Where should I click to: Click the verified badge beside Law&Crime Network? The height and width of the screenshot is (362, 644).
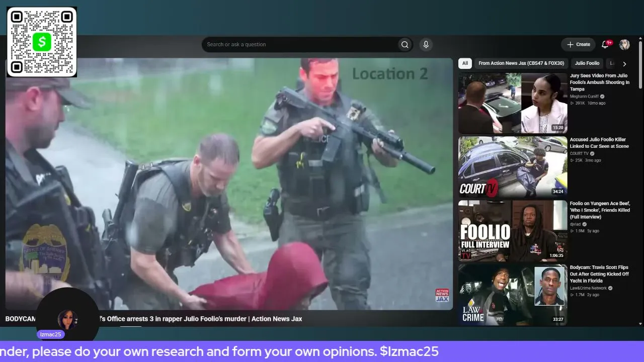(x=610, y=288)
